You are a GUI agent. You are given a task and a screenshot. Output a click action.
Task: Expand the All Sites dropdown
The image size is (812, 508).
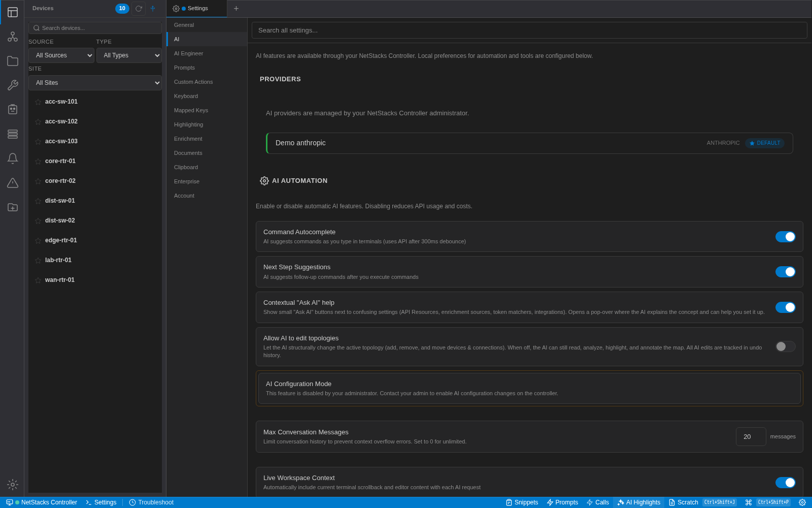click(95, 83)
